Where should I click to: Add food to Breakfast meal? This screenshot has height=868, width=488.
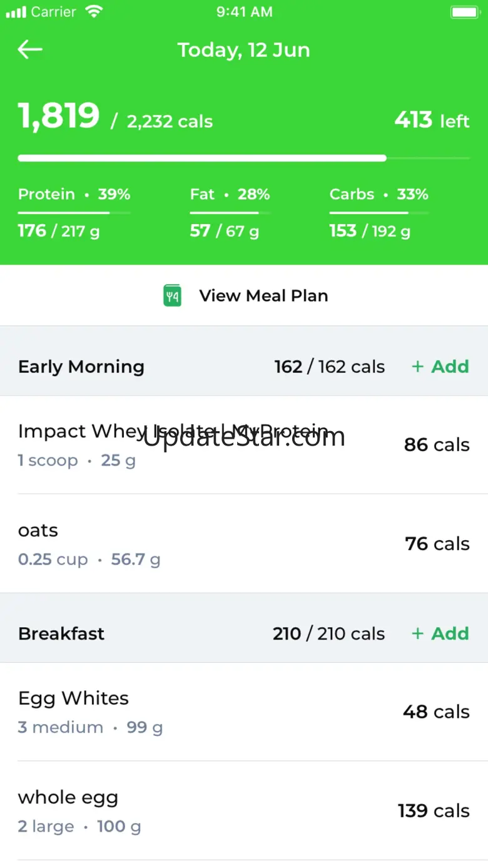[440, 634]
